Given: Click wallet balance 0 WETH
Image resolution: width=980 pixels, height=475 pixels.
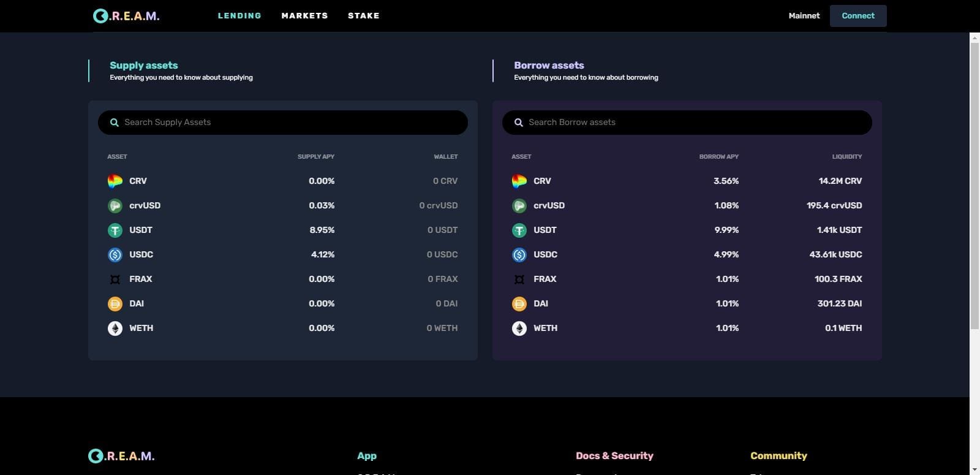Looking at the screenshot, I should point(442,329).
